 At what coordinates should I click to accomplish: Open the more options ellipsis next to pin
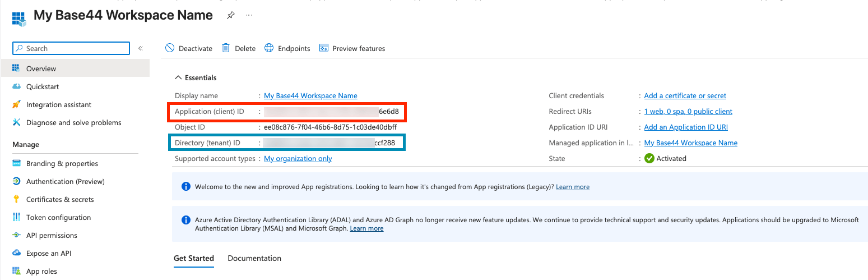pos(249,16)
